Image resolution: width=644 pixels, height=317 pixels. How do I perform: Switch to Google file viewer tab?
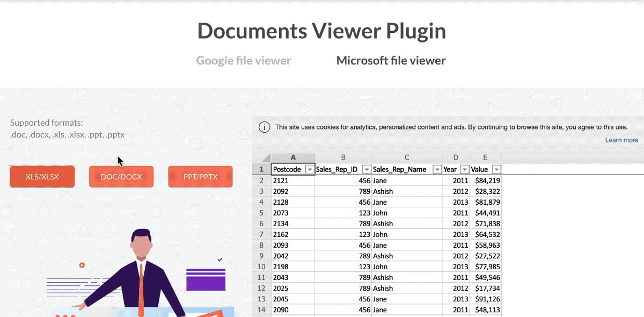(243, 60)
